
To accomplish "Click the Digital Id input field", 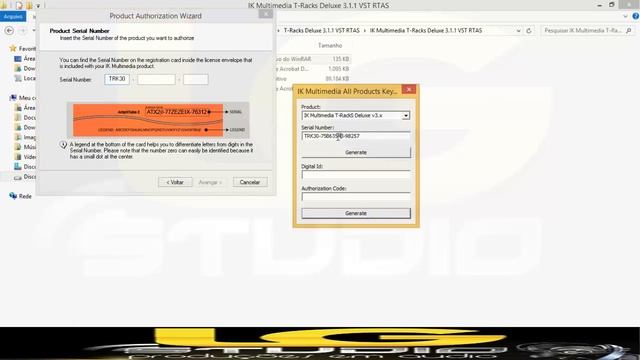I will pos(356,175).
